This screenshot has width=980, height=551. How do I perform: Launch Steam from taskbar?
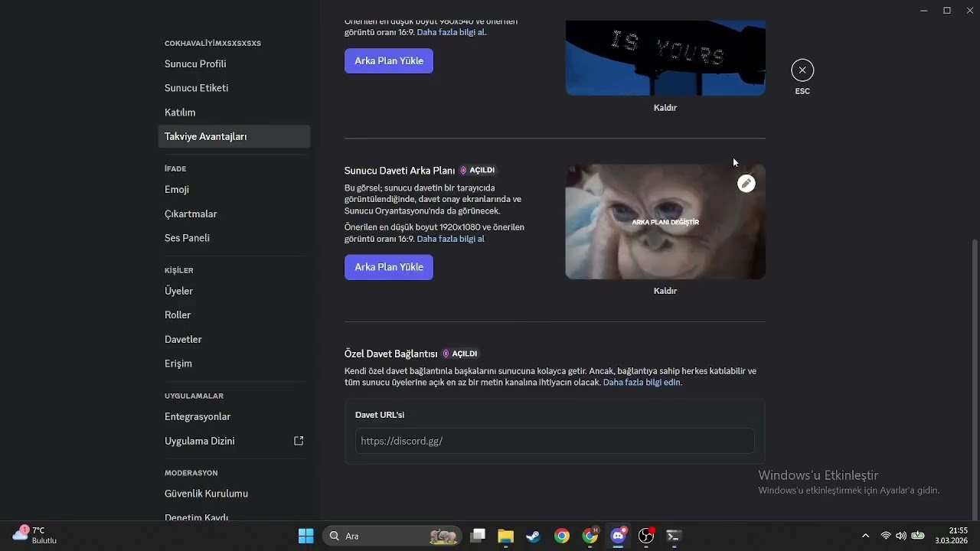(534, 536)
